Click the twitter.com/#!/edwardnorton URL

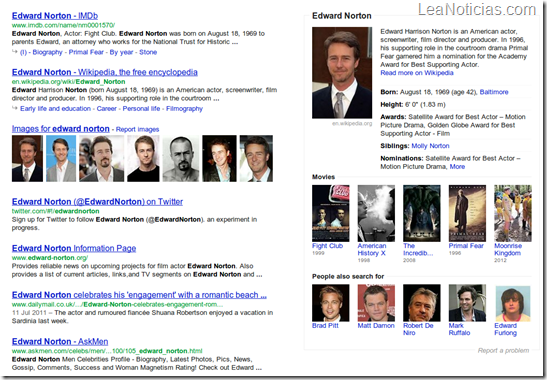55,211
